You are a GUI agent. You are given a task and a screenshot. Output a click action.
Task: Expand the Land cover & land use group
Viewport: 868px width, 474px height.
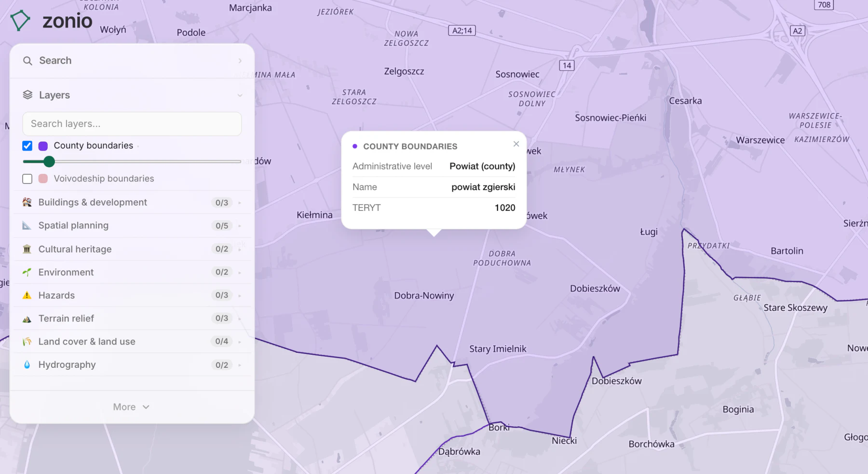tap(240, 342)
